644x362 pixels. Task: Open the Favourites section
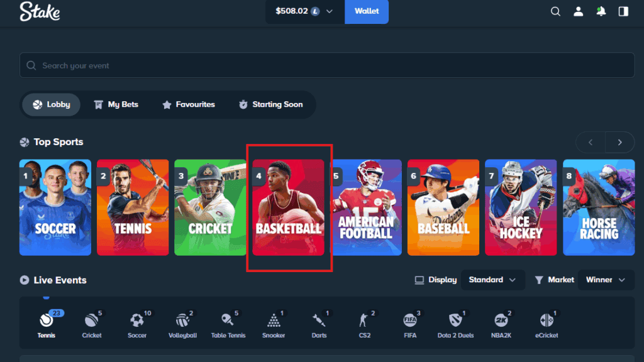tap(188, 104)
